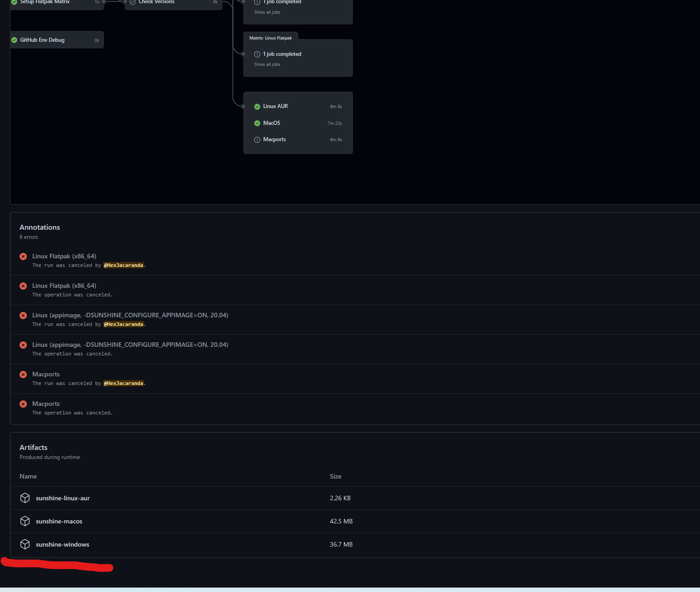This screenshot has width=700, height=592.
Task: Click @HexJacaranda mention in appimage annotation
Action: (124, 324)
